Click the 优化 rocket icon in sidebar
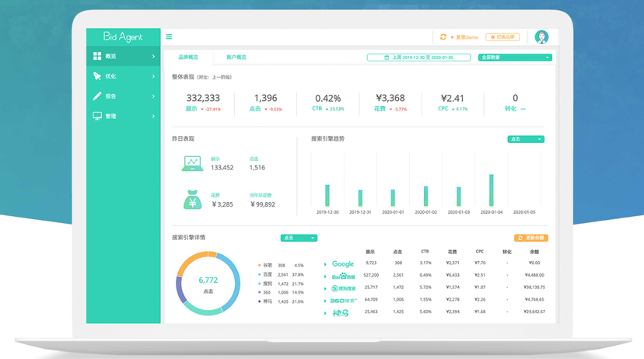The image size is (644, 359). pos(97,76)
